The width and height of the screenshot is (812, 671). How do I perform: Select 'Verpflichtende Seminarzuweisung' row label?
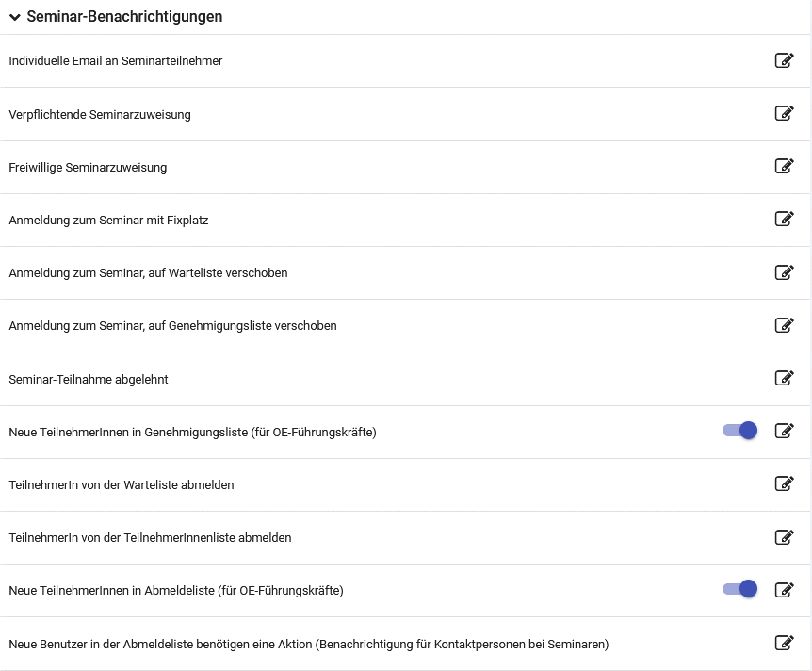coord(100,115)
